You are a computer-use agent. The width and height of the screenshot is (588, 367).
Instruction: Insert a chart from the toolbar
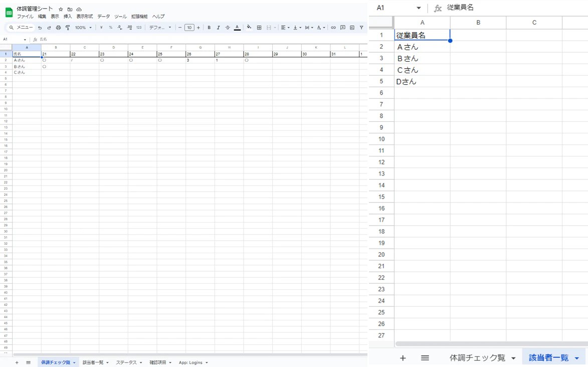pos(352,28)
